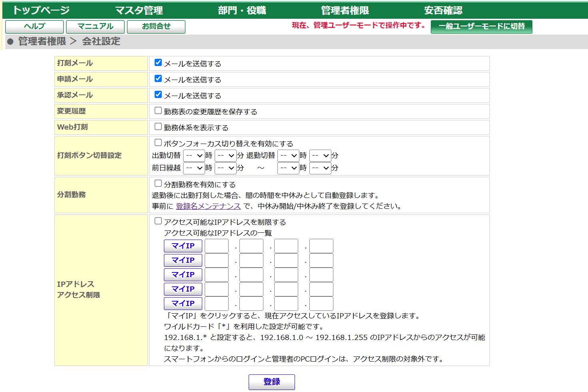Focus second octet field of third IP row
588x392 pixels.
coord(251,275)
